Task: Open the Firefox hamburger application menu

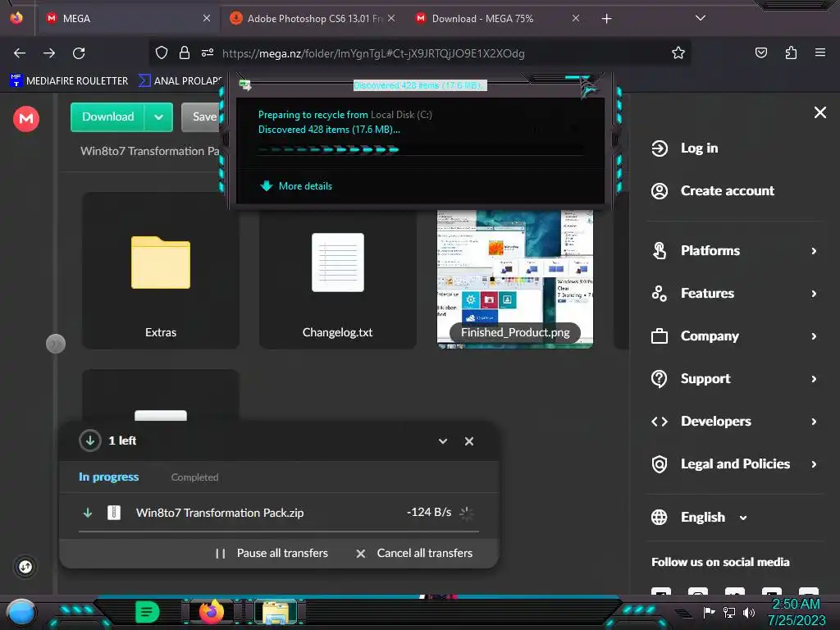Action: 820,52
